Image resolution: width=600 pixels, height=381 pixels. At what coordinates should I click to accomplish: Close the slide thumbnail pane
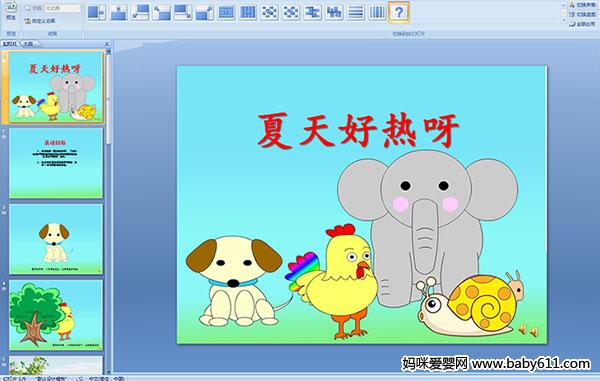(x=107, y=44)
